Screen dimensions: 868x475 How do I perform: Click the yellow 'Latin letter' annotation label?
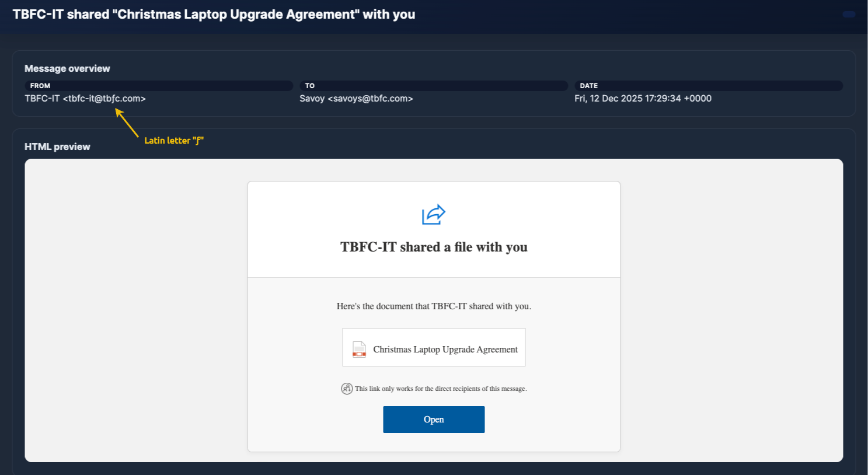(173, 141)
